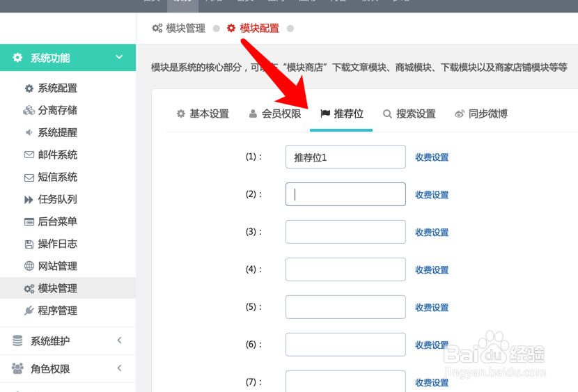Click the 系统维护 database icon
The width and height of the screenshot is (578, 392).
[17, 340]
